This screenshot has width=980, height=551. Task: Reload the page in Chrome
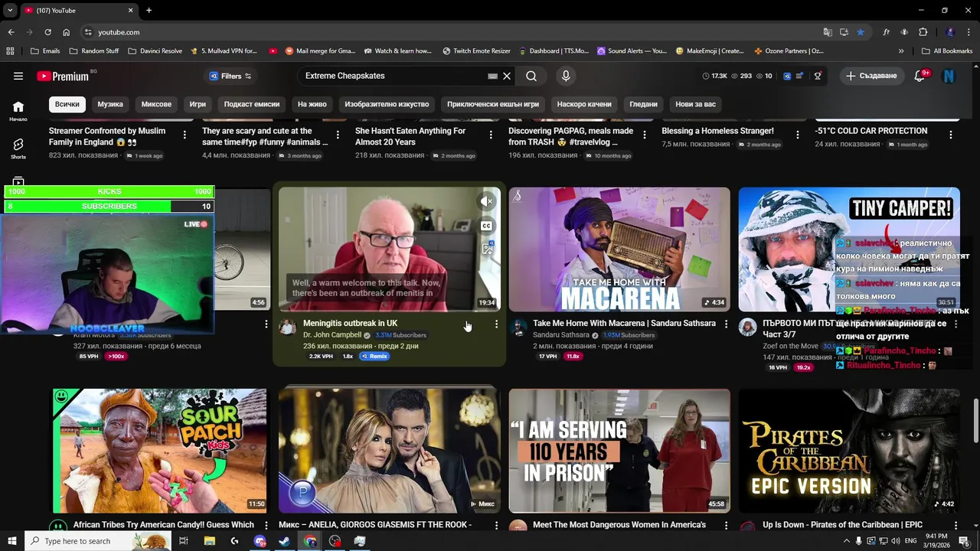[47, 32]
